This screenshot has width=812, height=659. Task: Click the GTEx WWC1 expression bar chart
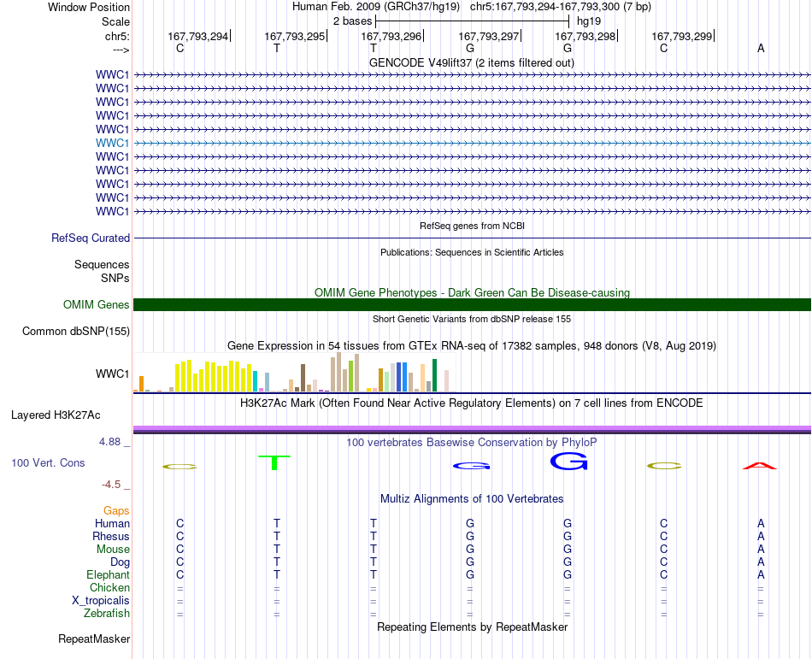pos(294,372)
